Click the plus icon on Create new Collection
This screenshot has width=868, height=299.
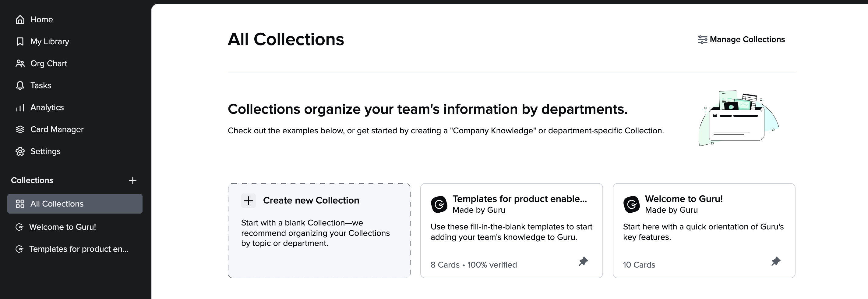point(248,201)
